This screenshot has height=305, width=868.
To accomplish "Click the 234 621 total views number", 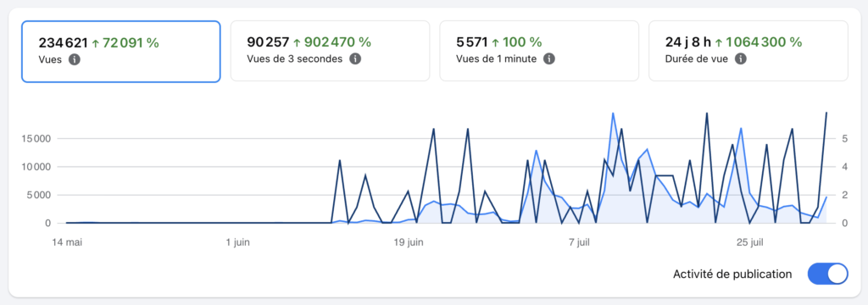I will coord(63,42).
